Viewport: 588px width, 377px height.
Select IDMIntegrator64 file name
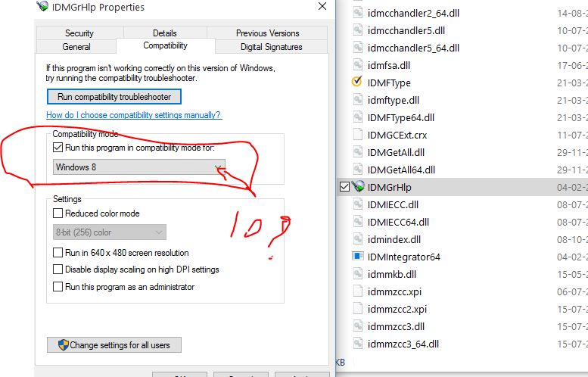404,257
